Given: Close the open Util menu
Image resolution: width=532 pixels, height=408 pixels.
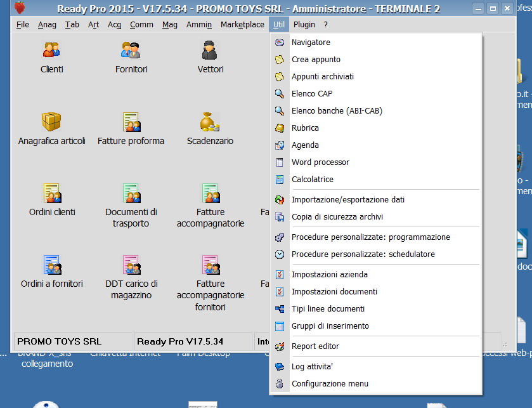Looking at the screenshot, I should (279, 25).
